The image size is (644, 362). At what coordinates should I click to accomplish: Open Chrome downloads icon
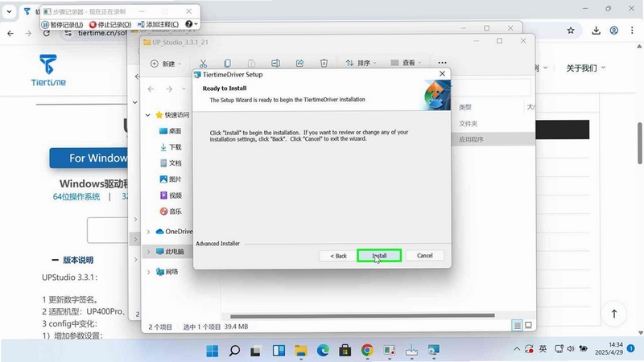coord(596,31)
